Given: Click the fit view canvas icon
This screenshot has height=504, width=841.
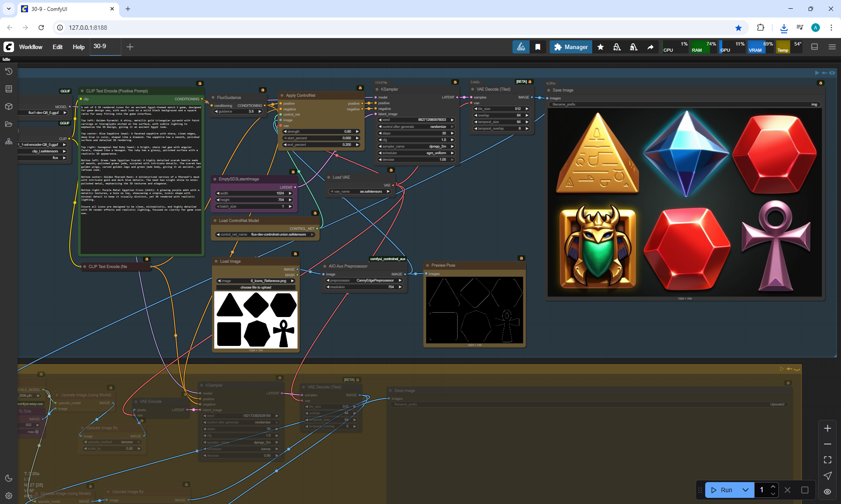Looking at the screenshot, I should [x=827, y=460].
